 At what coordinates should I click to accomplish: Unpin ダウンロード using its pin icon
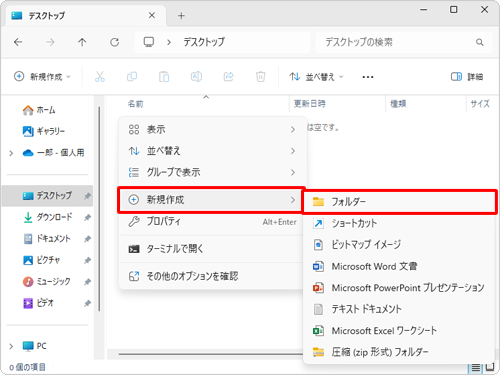click(87, 218)
